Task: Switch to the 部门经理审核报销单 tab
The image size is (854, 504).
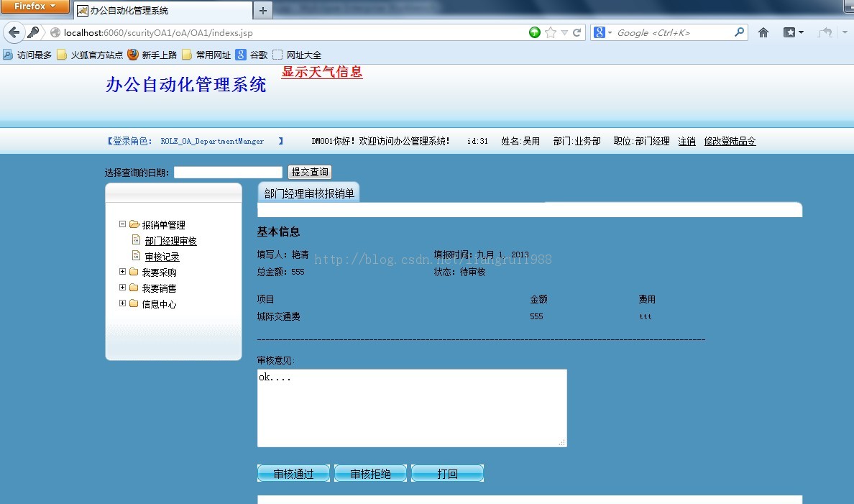Action: [x=308, y=193]
